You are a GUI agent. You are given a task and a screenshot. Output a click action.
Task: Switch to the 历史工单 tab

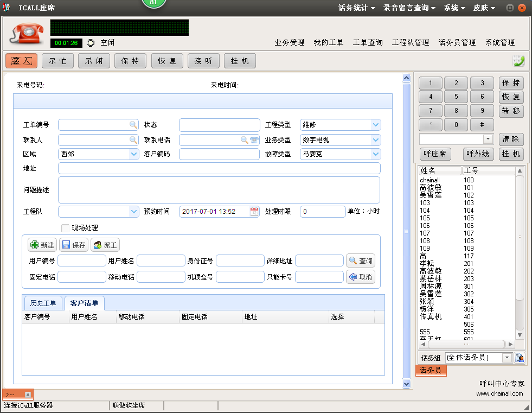click(x=43, y=303)
